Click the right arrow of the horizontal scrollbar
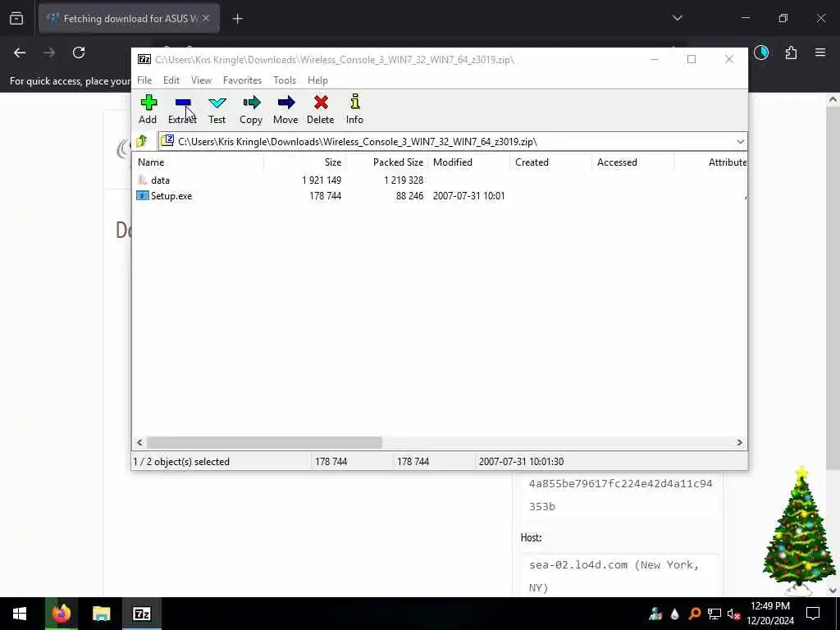The image size is (840, 630). pyautogui.click(x=739, y=442)
